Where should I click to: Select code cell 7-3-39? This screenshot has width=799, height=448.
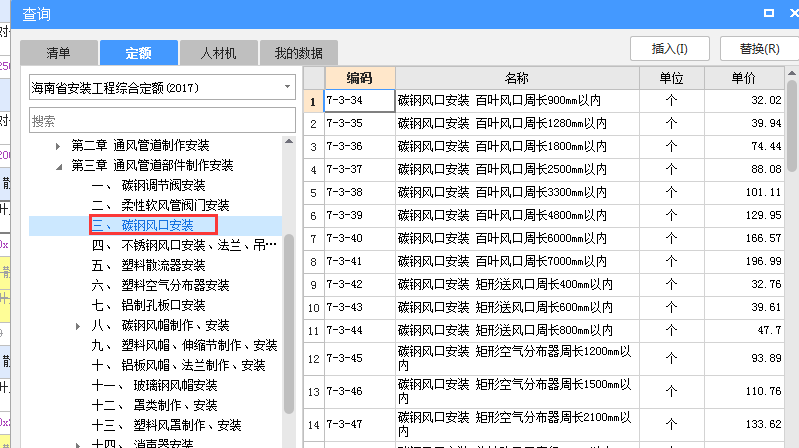point(360,215)
